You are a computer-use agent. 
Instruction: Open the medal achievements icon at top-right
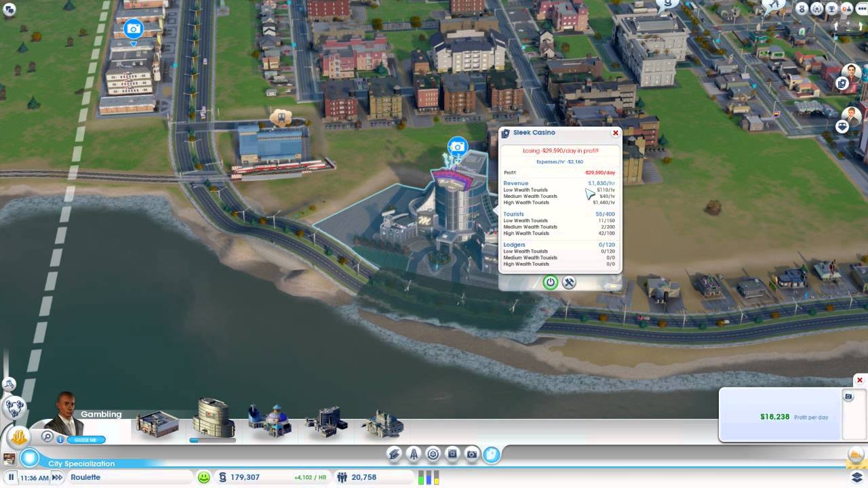coord(802,9)
